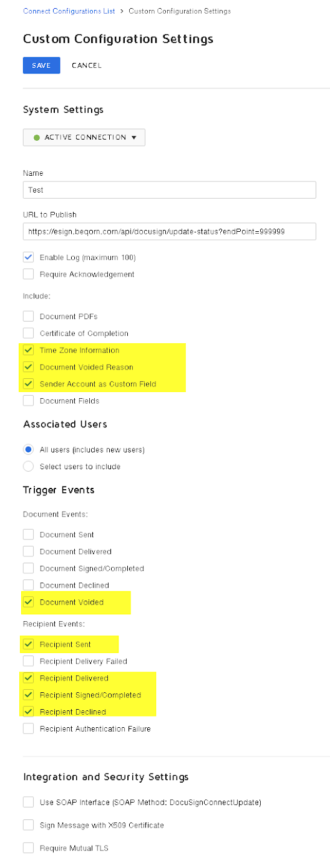Select the All users radio button
Viewport: 330px width, 868px height.
pyautogui.click(x=28, y=449)
